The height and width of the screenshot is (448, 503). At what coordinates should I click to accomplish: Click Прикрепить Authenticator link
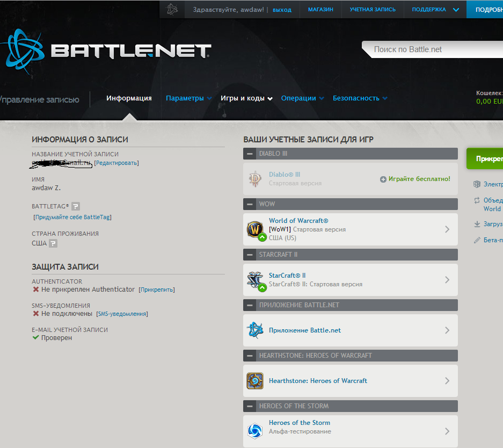click(x=157, y=290)
